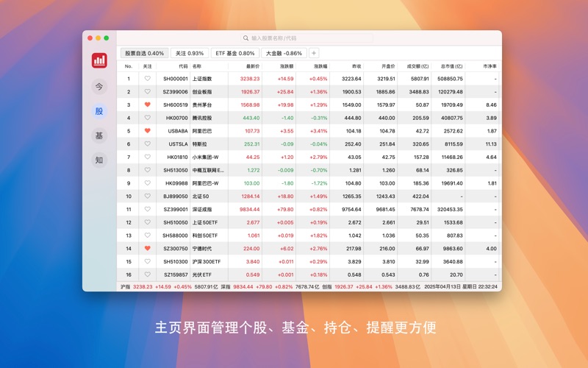Unfavorite 阿里巴巴 USBABA red heart

tap(148, 131)
